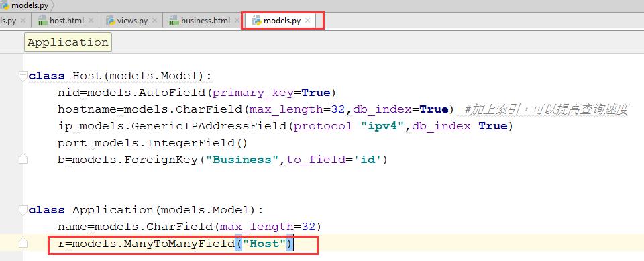Close the host.html tab
644x261 pixels.
pos(91,20)
